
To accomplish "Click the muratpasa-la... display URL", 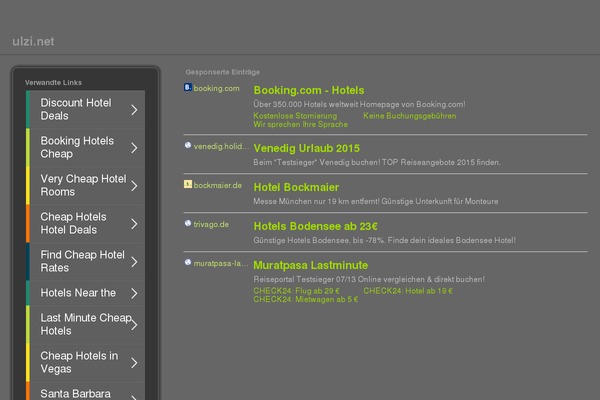I will [x=221, y=263].
